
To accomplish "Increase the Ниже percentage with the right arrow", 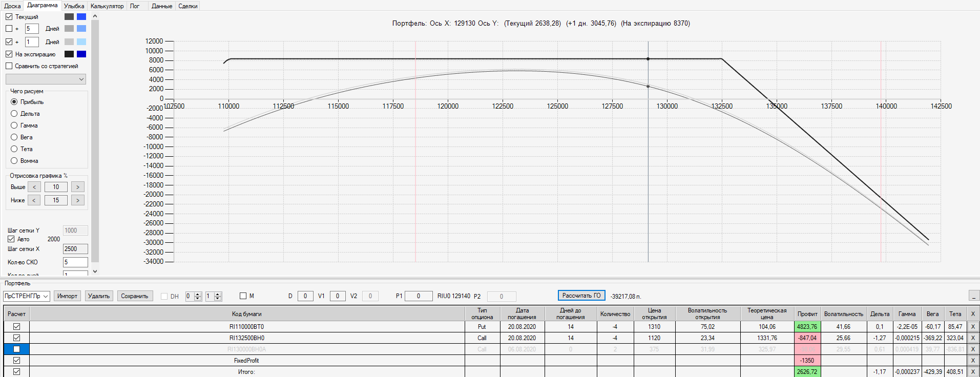I will click(78, 200).
